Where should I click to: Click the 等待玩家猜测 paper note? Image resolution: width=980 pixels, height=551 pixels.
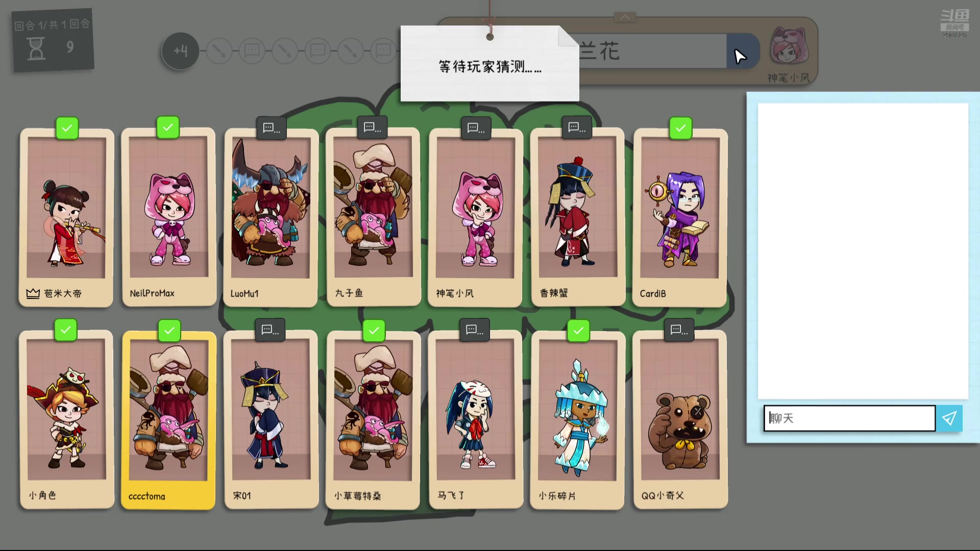coord(490,64)
